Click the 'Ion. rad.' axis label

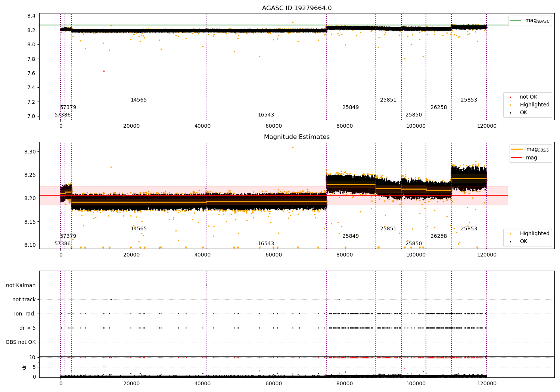[x=25, y=314]
